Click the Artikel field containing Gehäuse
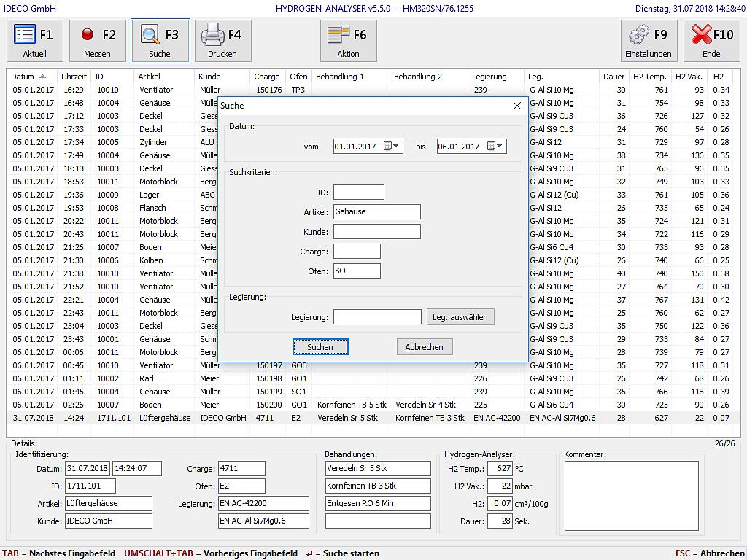The height and width of the screenshot is (560, 747). [376, 212]
